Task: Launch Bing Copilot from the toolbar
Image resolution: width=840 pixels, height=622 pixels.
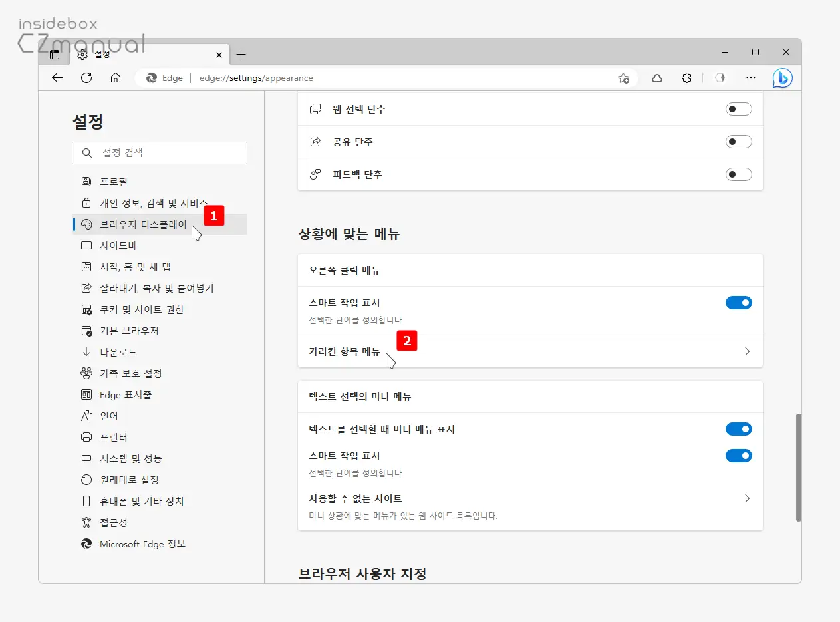Action: (x=783, y=78)
